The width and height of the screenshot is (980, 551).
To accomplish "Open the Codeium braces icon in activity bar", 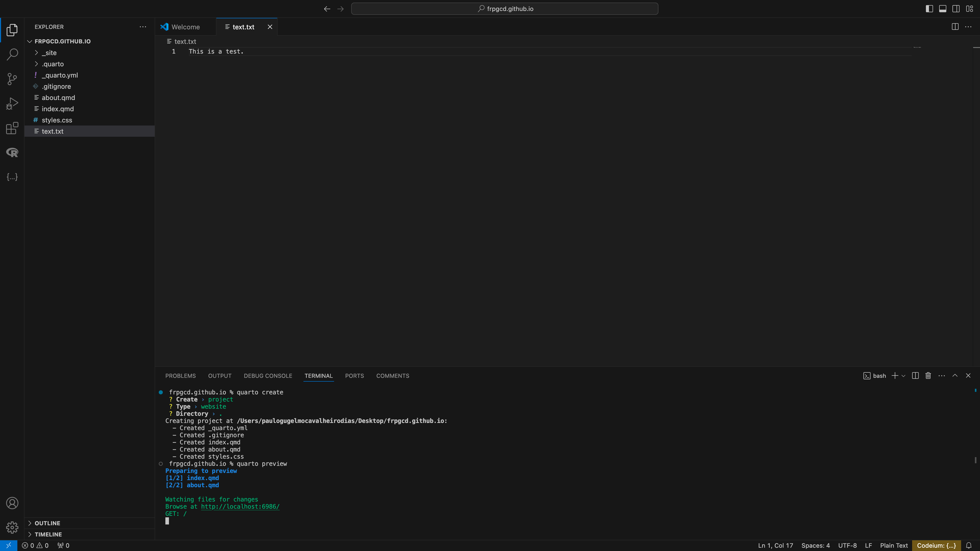I will [x=12, y=177].
